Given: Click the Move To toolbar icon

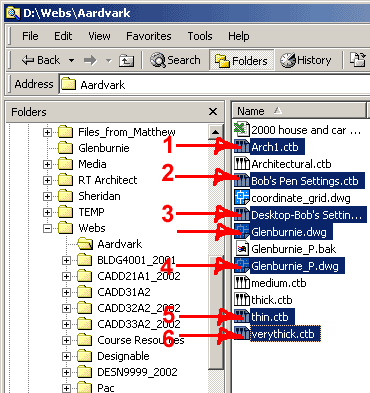Looking at the screenshot, I should tap(357, 60).
